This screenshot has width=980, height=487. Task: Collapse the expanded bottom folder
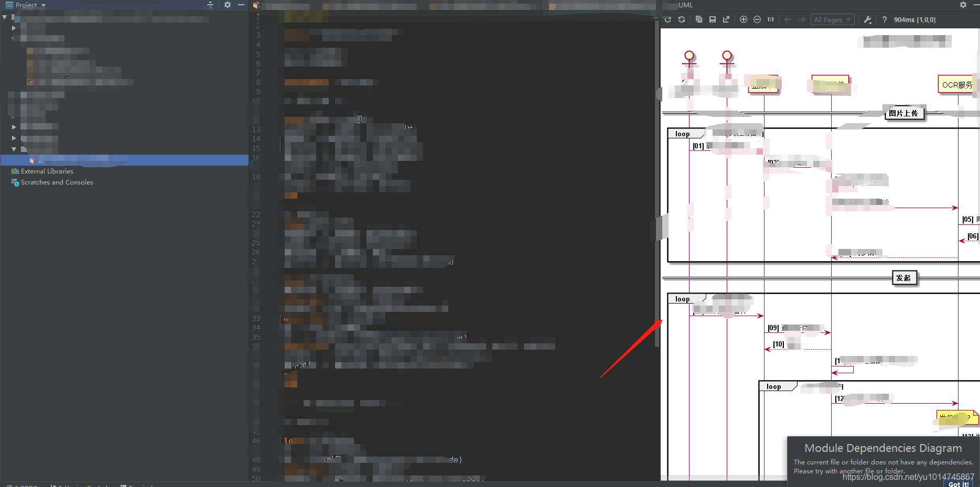click(14, 149)
